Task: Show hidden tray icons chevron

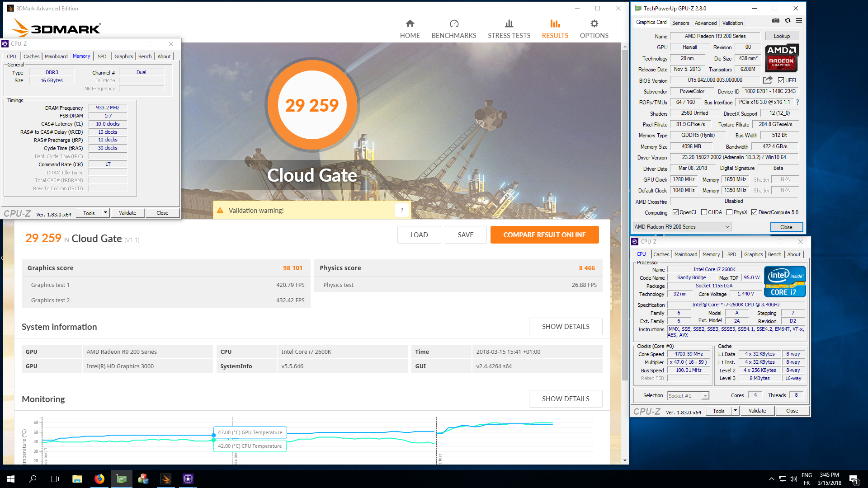Action: pyautogui.click(x=771, y=479)
